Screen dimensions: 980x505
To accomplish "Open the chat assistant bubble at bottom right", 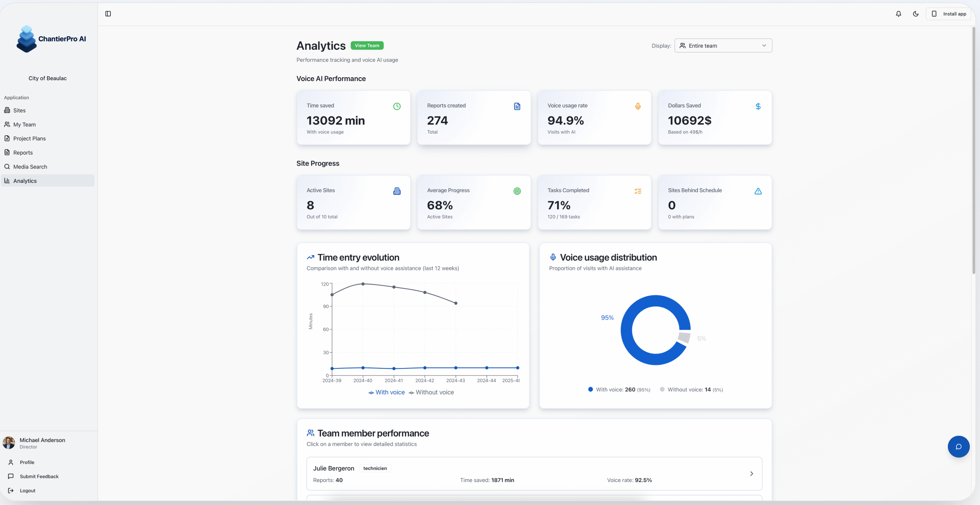I will 958,446.
